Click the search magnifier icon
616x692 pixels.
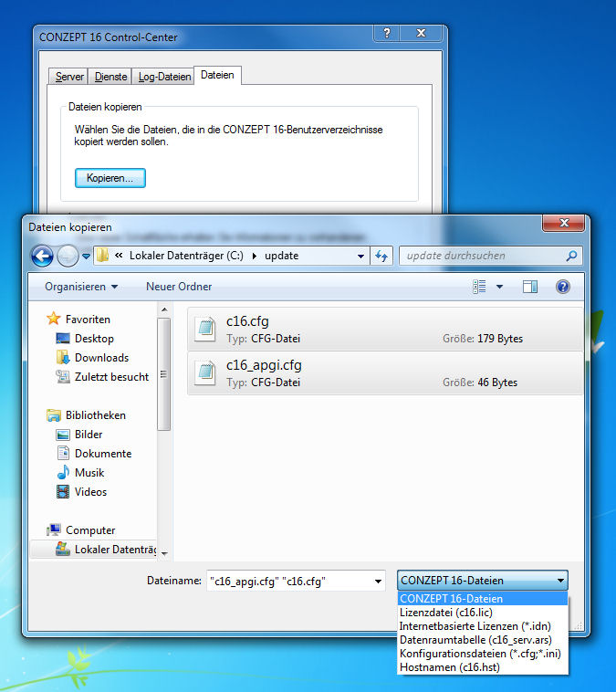point(571,257)
